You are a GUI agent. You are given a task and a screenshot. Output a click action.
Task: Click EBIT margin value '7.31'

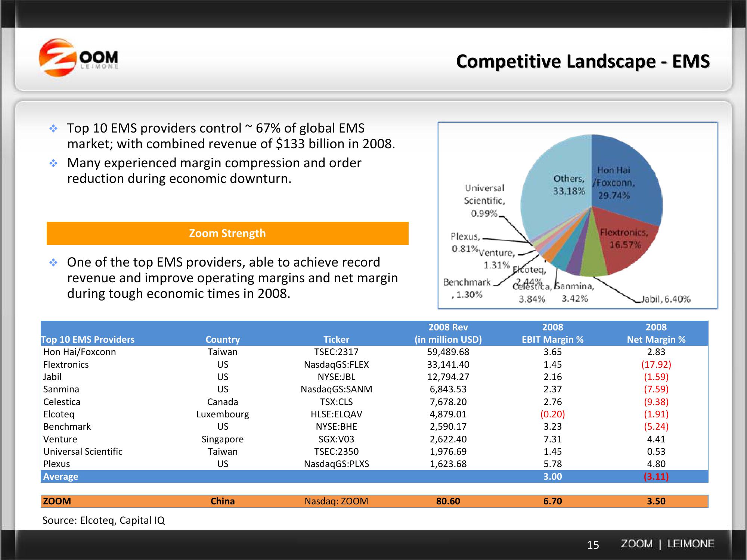[x=553, y=439]
